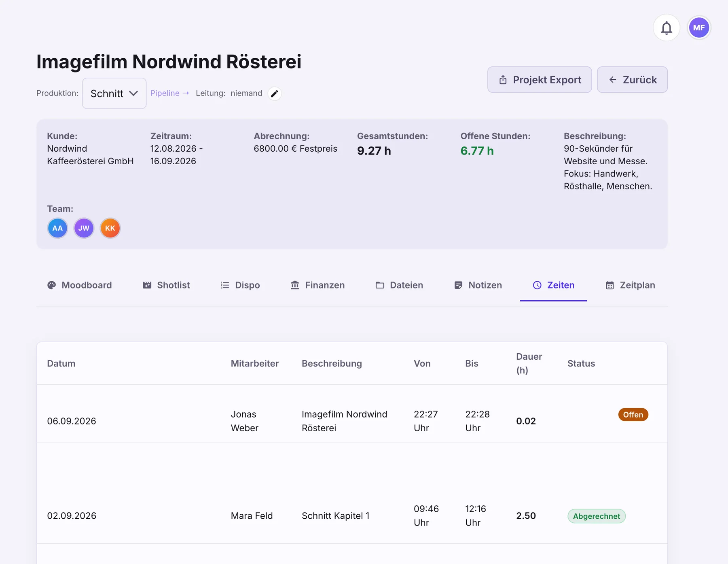Image resolution: width=728 pixels, height=564 pixels.
Task: Edit the Leitung with pencil icon
Action: point(275,93)
